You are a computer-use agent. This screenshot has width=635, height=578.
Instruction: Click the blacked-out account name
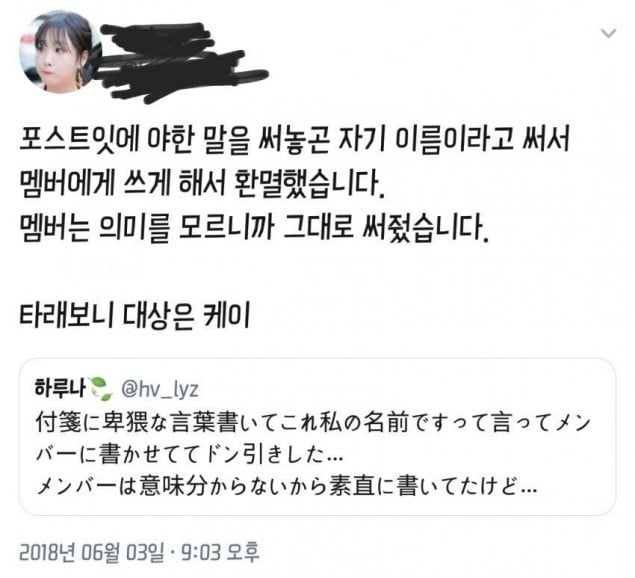click(183, 62)
